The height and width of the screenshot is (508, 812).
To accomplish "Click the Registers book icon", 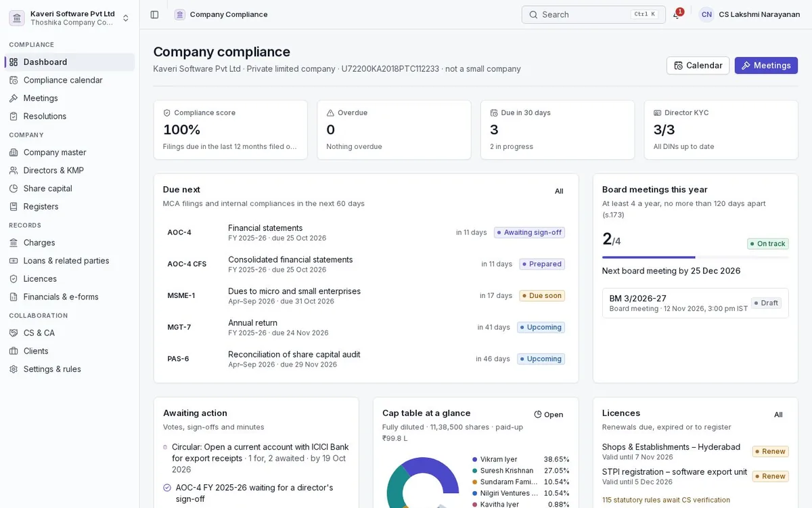I will coord(14,207).
